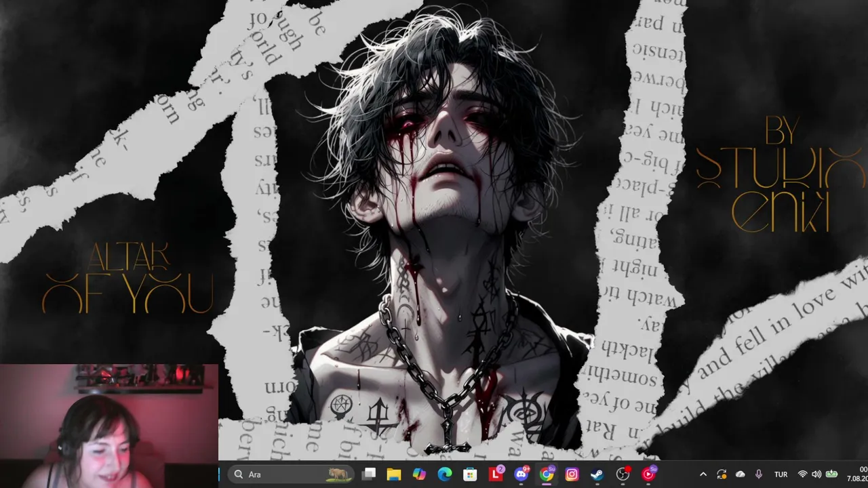This screenshot has height=488, width=868.
Task: Open YouTube Music from the taskbar
Action: (x=648, y=474)
